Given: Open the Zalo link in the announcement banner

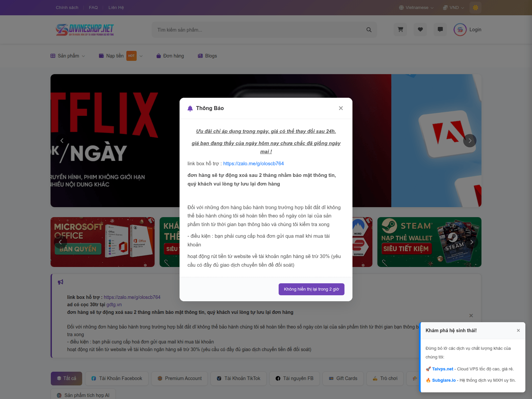Looking at the screenshot, I should coord(132,297).
